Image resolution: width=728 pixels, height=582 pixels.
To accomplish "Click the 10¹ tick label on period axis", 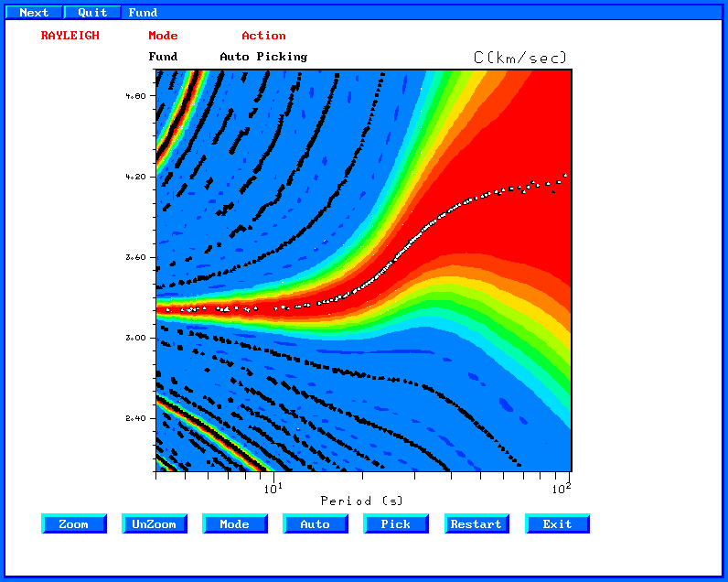I will [x=273, y=489].
